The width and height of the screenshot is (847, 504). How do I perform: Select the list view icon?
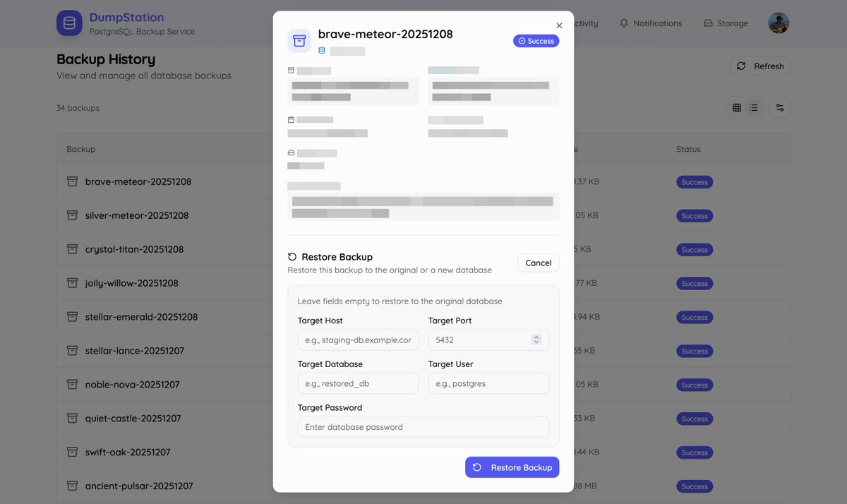(752, 107)
